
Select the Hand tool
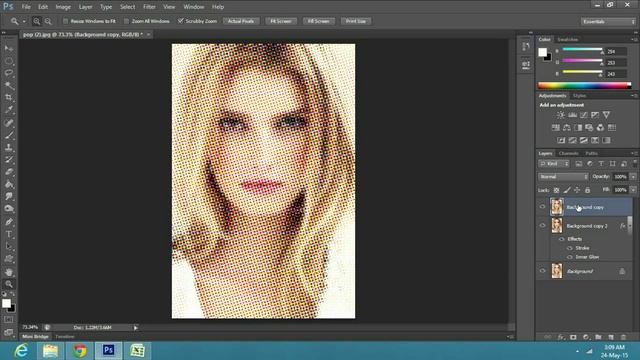(x=9, y=272)
